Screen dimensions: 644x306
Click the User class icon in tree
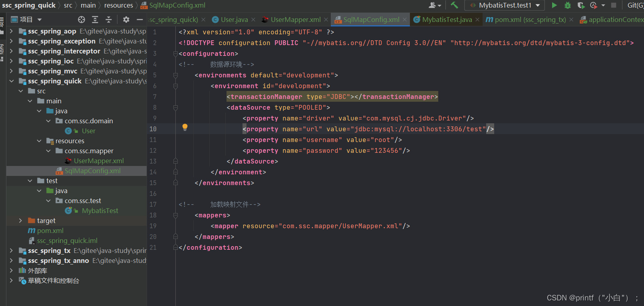pos(68,131)
